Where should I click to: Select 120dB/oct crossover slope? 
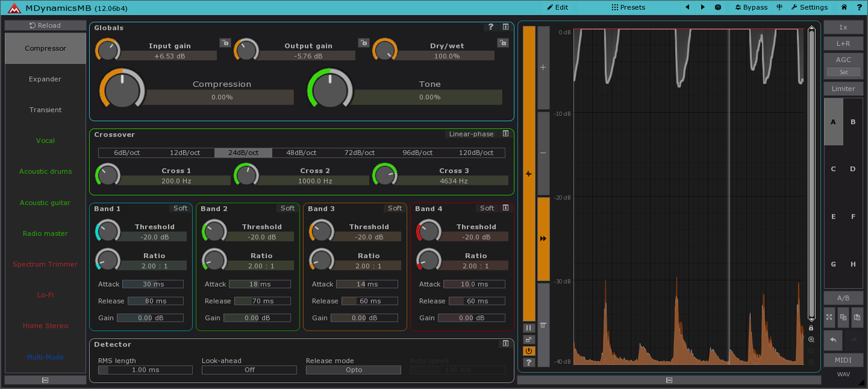pyautogui.click(x=476, y=153)
